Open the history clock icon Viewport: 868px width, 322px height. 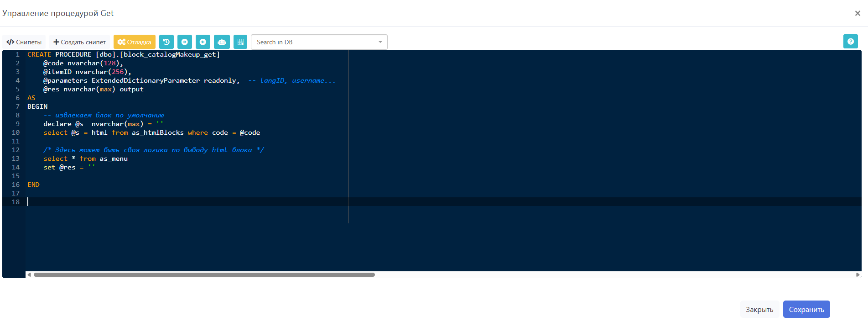(x=166, y=42)
